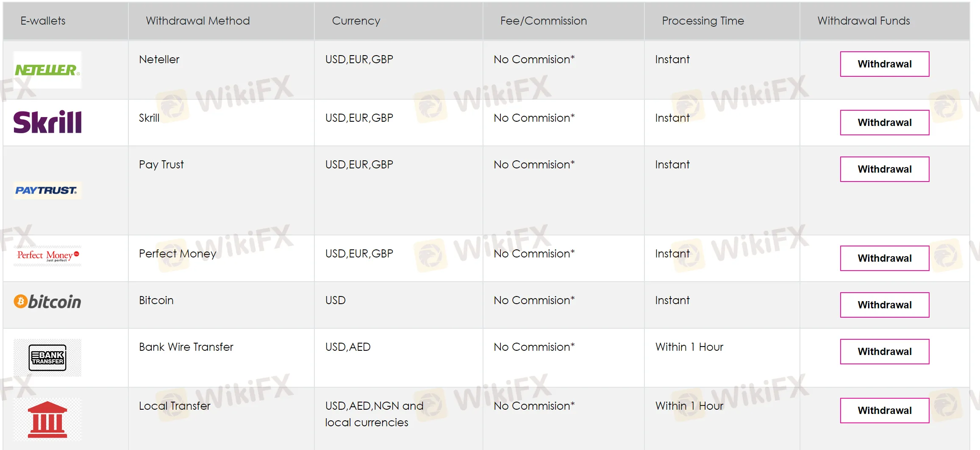Select the Processing Time column header
Image resolution: width=980 pixels, height=450 pixels.
click(x=703, y=21)
